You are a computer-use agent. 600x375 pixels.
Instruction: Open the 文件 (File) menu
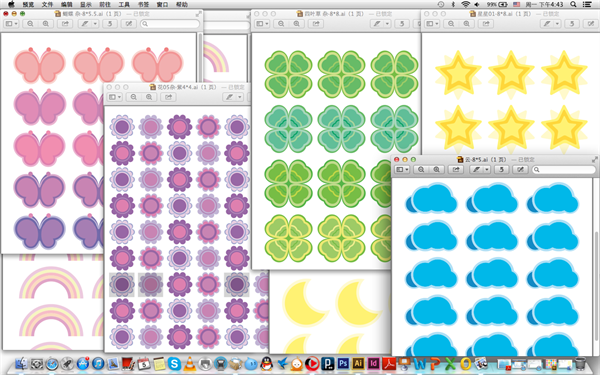(x=47, y=5)
